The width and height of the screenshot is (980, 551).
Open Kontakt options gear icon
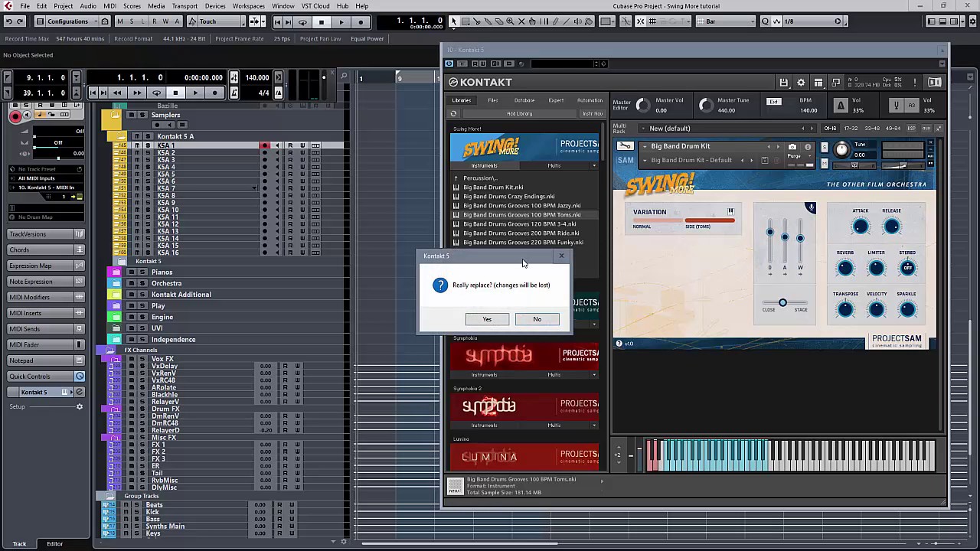[x=801, y=83]
